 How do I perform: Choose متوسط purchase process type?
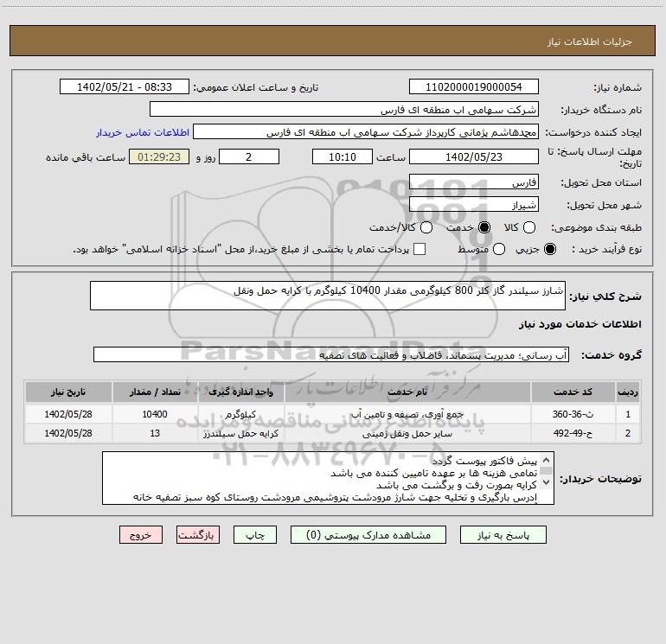(499, 249)
